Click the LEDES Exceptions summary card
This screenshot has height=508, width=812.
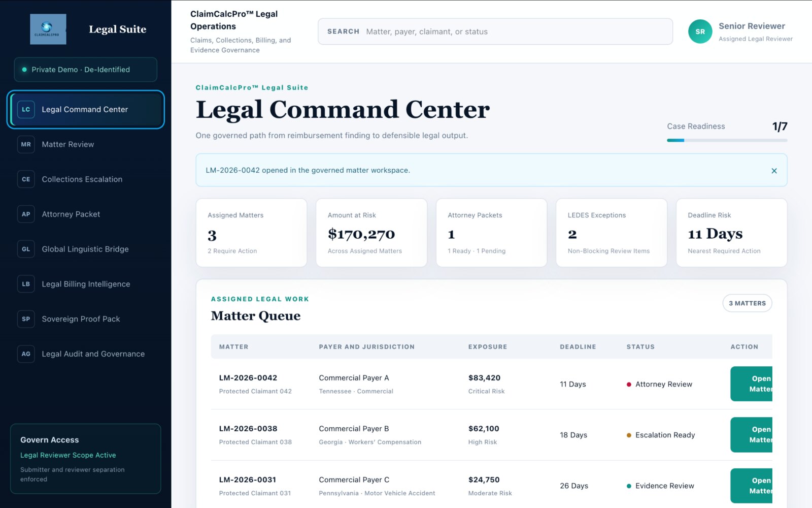pyautogui.click(x=612, y=233)
